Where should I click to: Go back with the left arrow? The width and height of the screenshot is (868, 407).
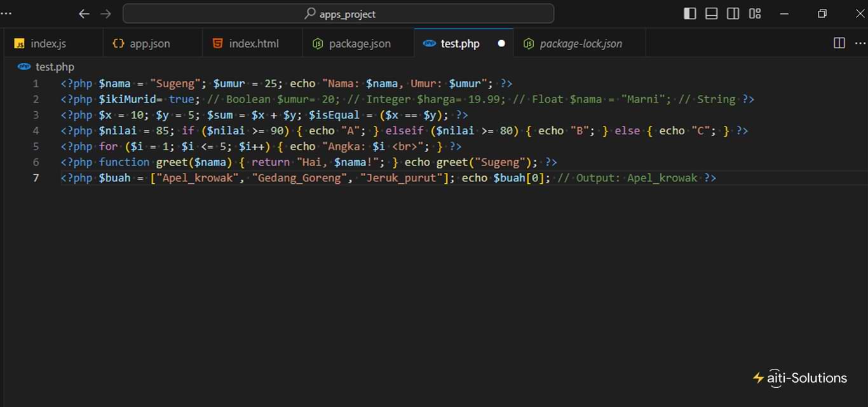coord(84,13)
